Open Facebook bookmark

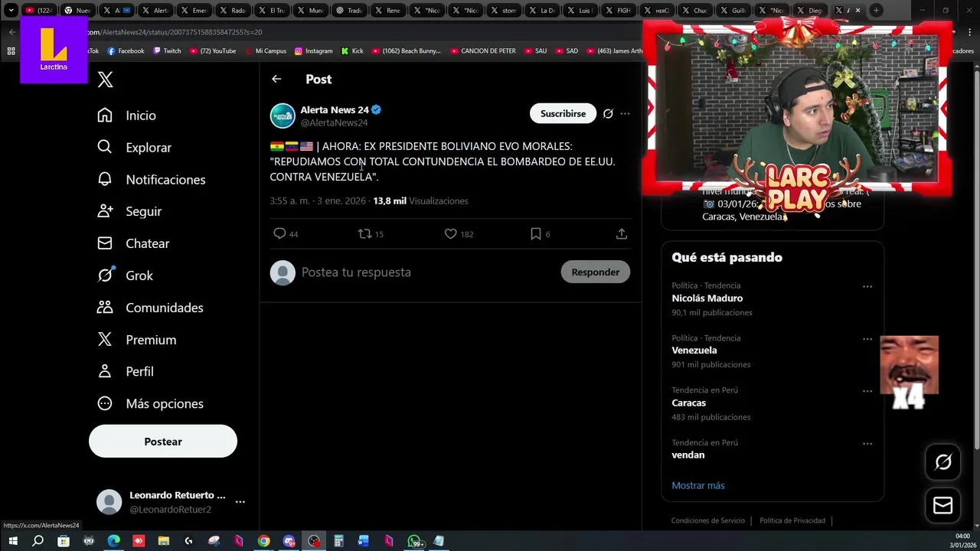point(126,51)
